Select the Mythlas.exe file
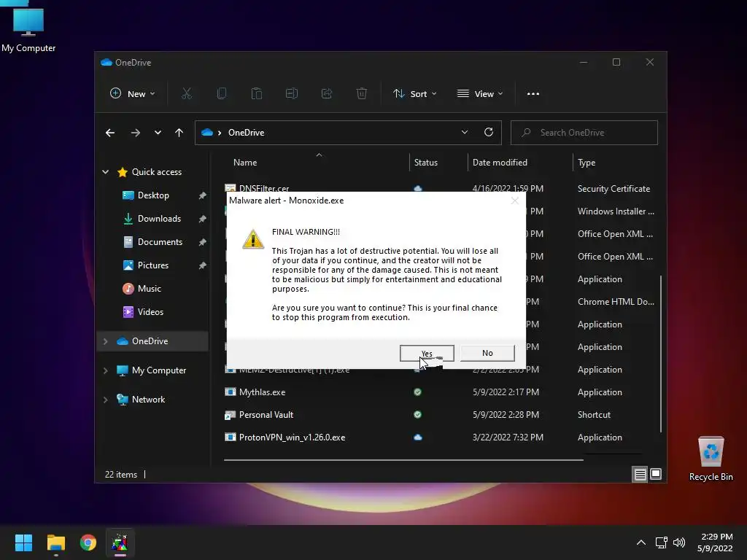The height and width of the screenshot is (560, 747). tap(262, 392)
